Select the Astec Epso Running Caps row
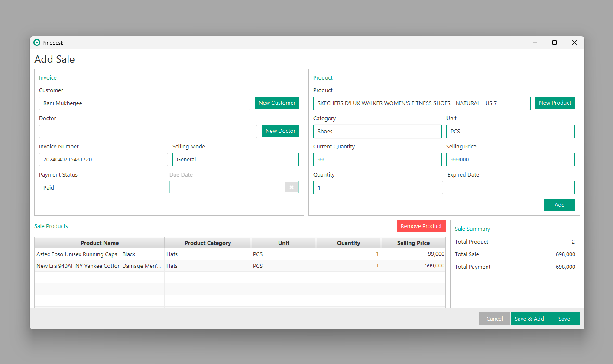This screenshot has width=613, height=364. tap(99, 254)
